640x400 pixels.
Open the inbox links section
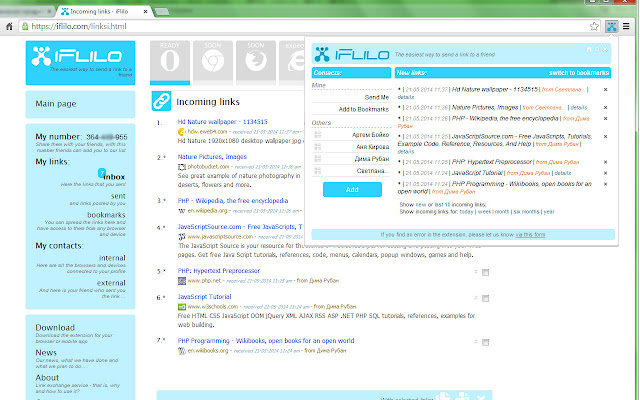(x=114, y=177)
